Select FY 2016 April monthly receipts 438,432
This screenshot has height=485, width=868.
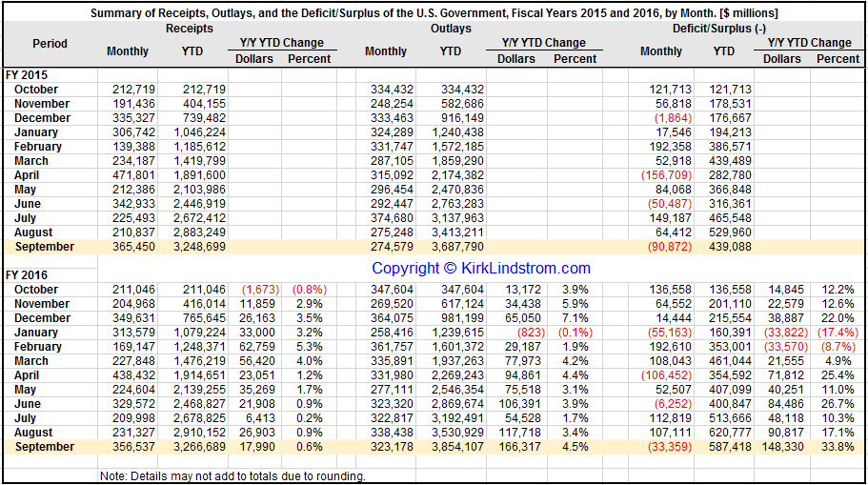click(133, 375)
